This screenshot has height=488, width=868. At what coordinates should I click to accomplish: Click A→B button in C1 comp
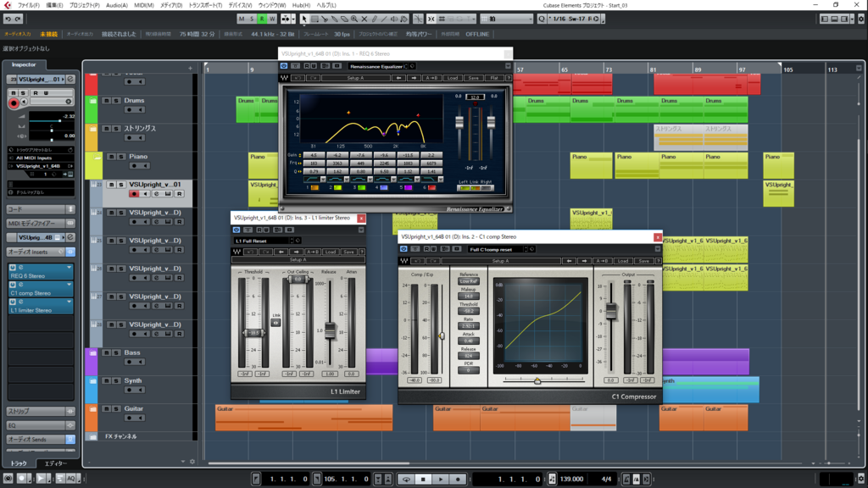point(602,261)
